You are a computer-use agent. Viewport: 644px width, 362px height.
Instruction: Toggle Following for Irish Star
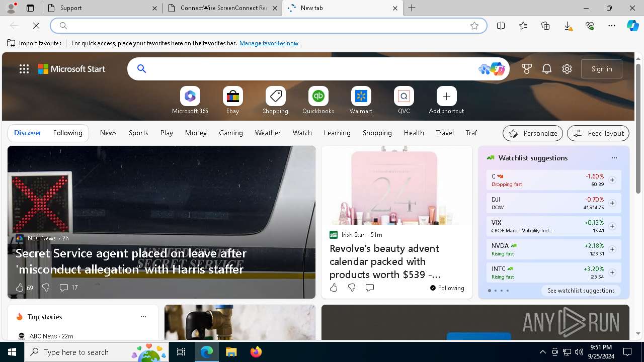[447, 288]
